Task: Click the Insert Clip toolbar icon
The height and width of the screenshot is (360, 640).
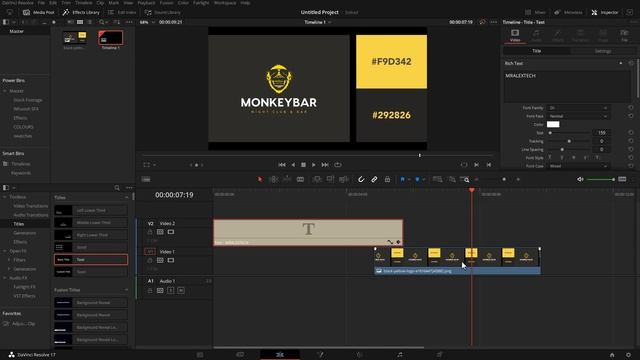Action: pyautogui.click(x=317, y=179)
